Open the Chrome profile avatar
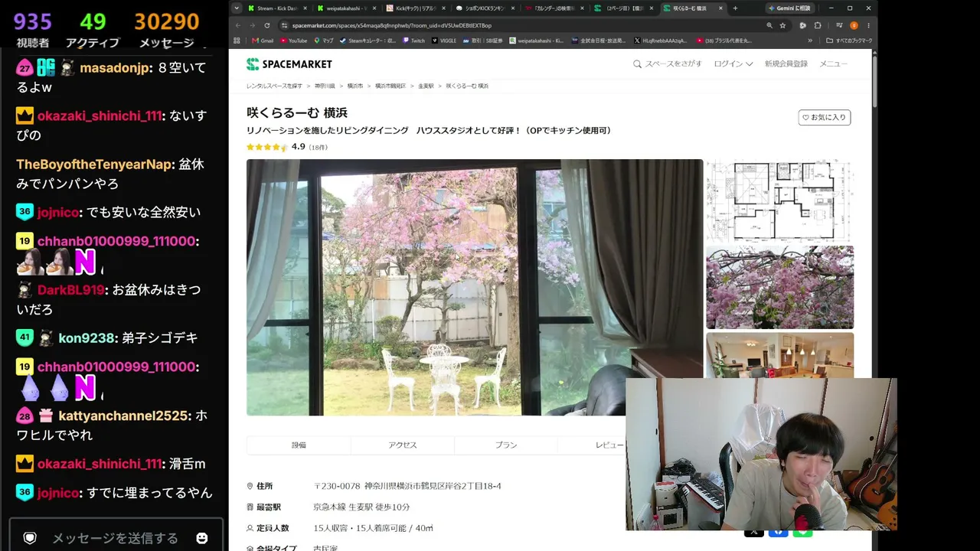This screenshot has width=980, height=551. coord(854,25)
